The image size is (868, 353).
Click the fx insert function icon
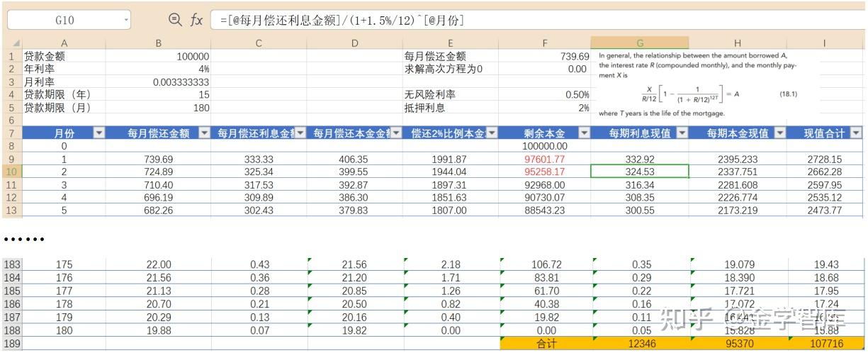pyautogui.click(x=196, y=21)
